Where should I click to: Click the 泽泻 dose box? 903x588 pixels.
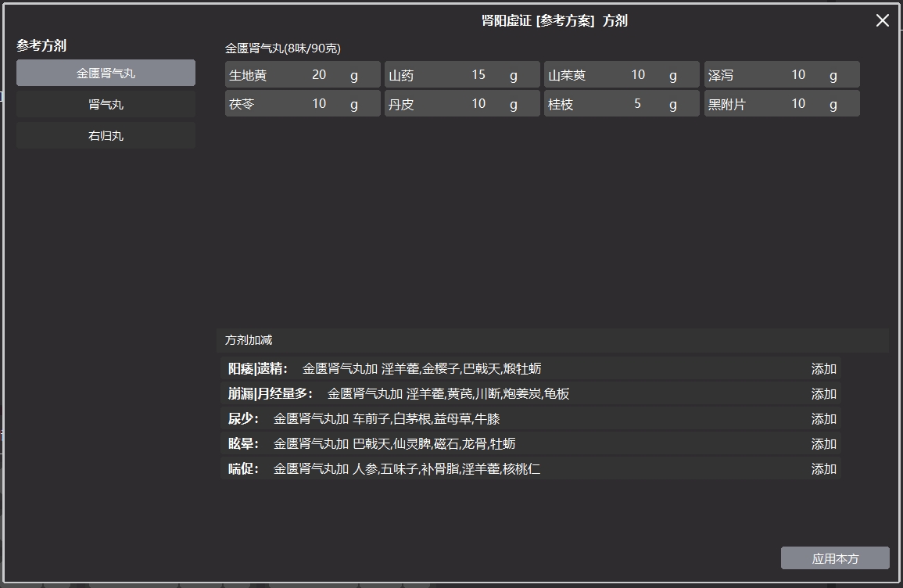(x=799, y=73)
